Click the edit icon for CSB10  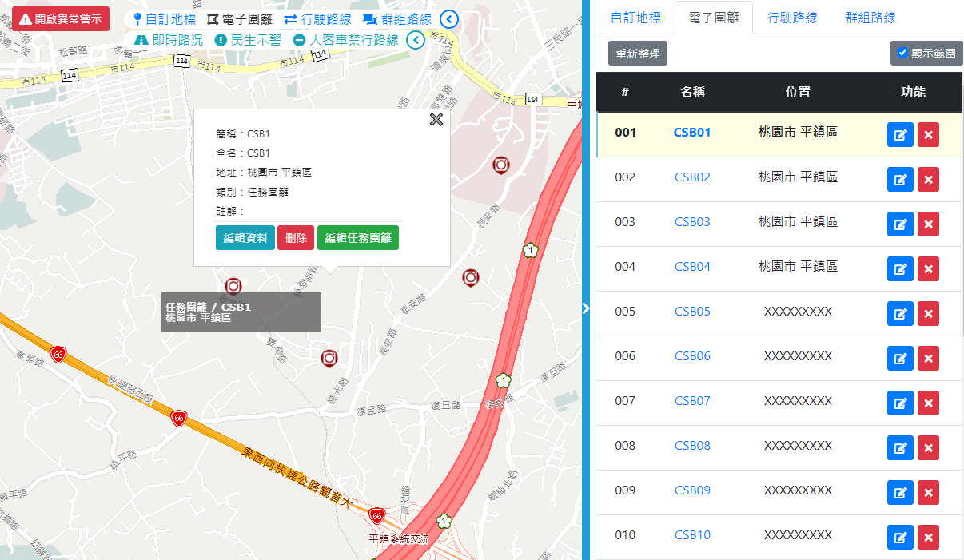click(900, 538)
